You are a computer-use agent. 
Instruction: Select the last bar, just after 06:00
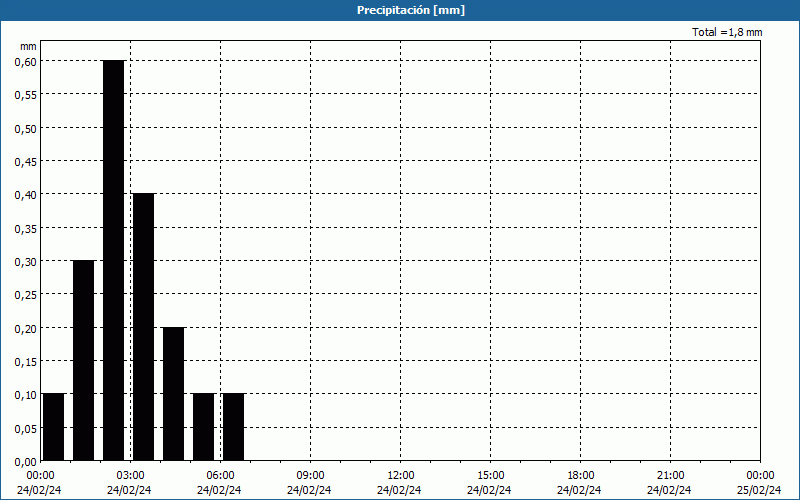[x=233, y=426]
